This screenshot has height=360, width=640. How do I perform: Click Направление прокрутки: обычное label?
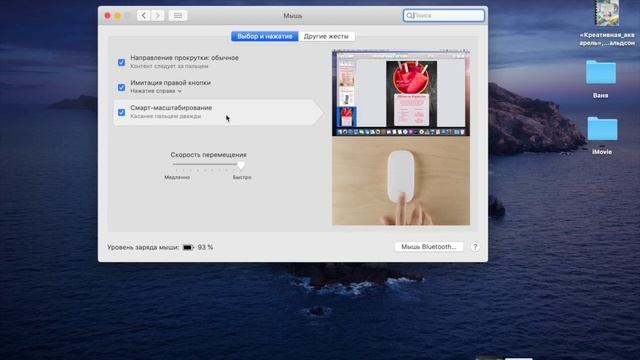click(184, 58)
